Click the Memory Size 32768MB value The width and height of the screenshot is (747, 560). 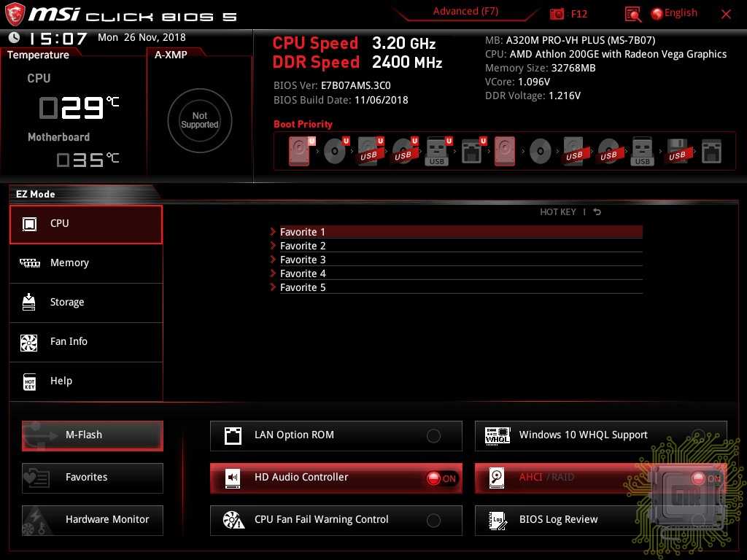tap(573, 68)
